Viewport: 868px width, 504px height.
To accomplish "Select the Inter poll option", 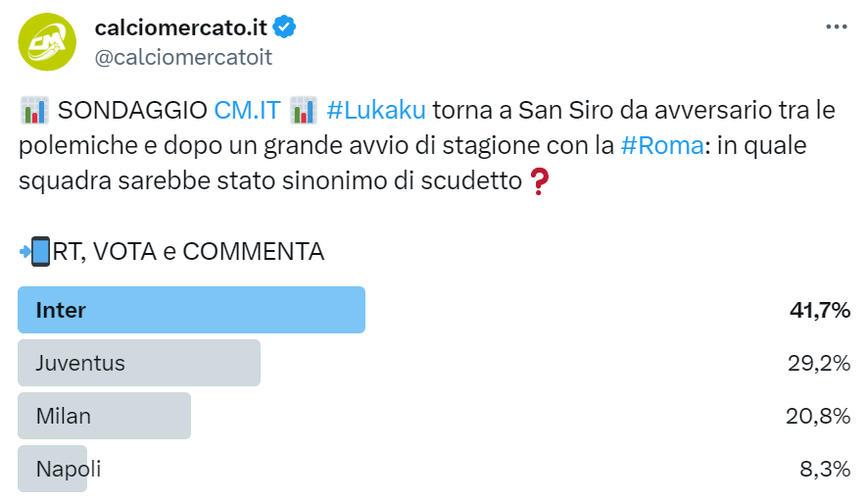I will tap(192, 310).
